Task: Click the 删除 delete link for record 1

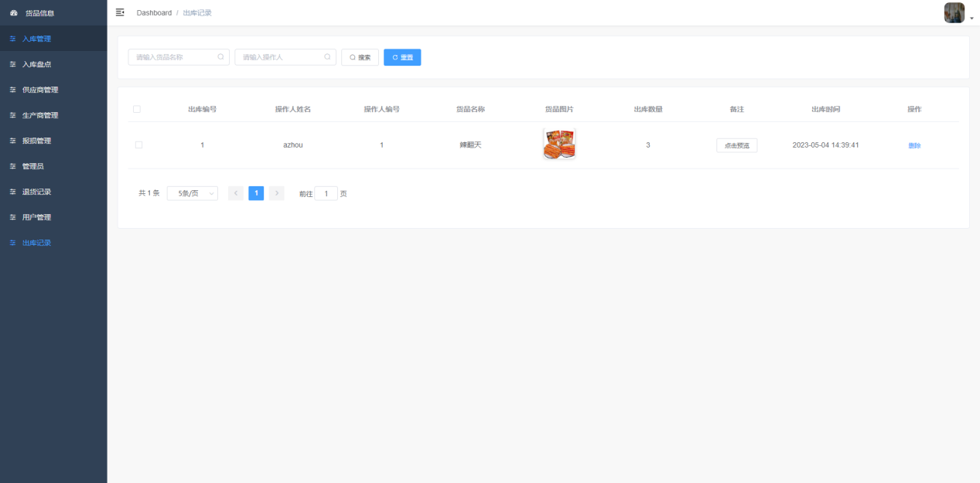Action: click(914, 145)
